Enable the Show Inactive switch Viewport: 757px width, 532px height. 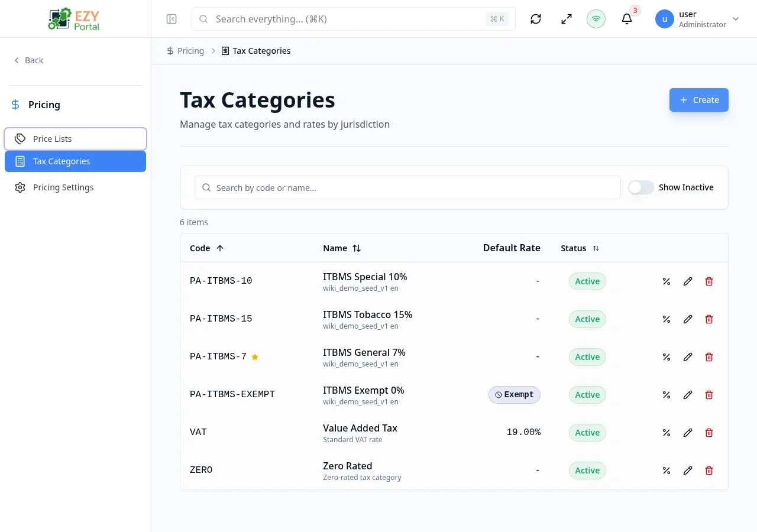(x=641, y=187)
